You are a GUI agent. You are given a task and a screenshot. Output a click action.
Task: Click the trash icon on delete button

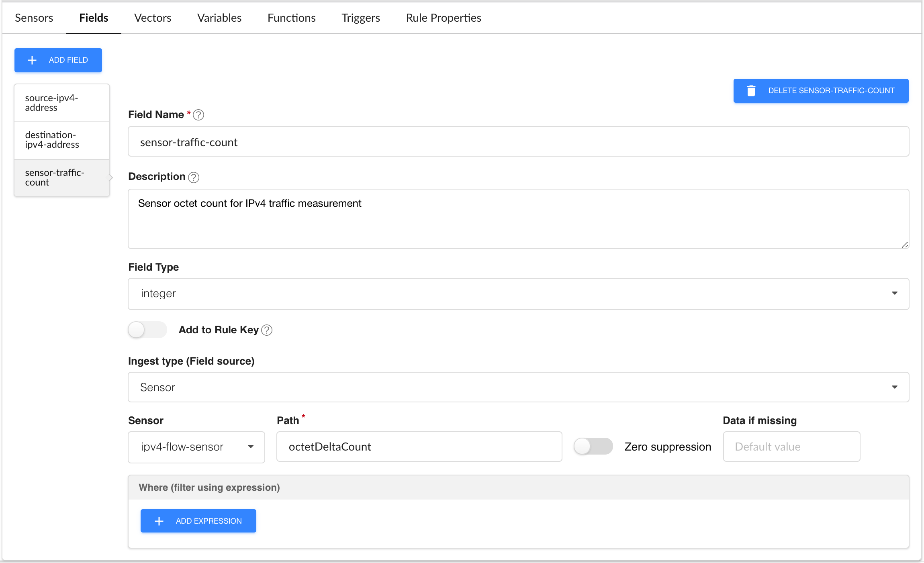click(x=751, y=91)
